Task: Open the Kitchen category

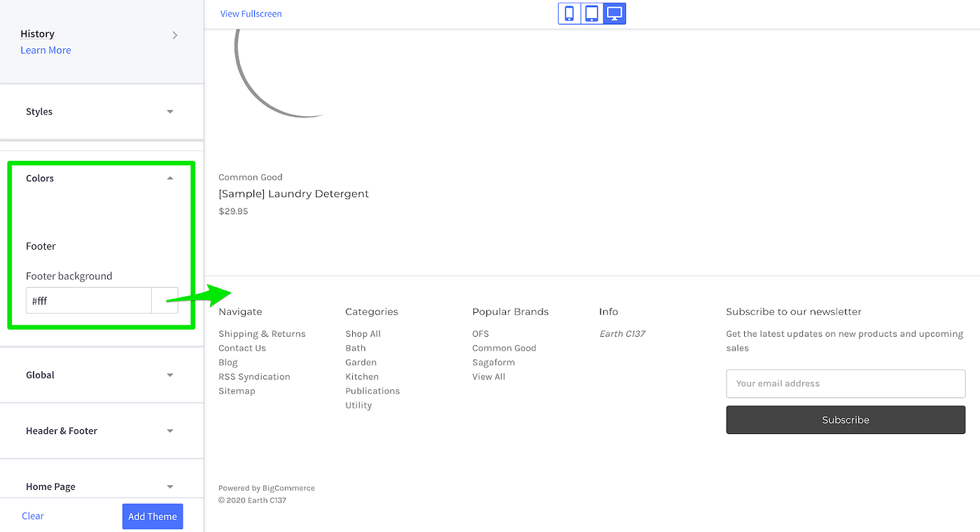Action: 362,377
